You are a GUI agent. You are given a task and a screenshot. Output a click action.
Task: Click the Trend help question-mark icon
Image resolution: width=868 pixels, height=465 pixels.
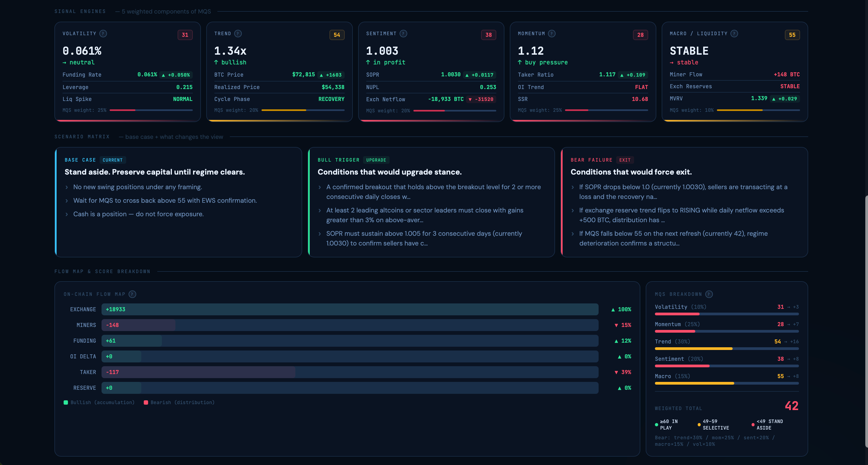point(238,33)
